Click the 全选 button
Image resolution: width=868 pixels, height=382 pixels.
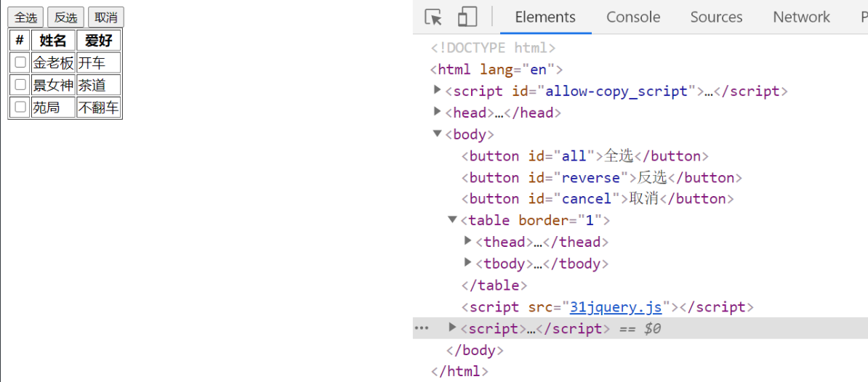click(x=25, y=17)
